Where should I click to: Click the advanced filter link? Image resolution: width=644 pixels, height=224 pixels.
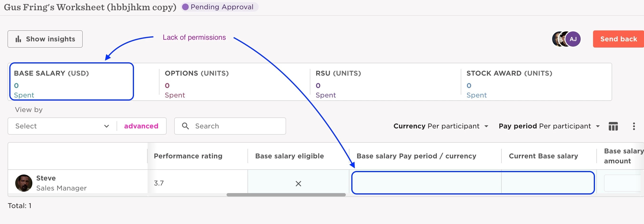[x=141, y=126]
